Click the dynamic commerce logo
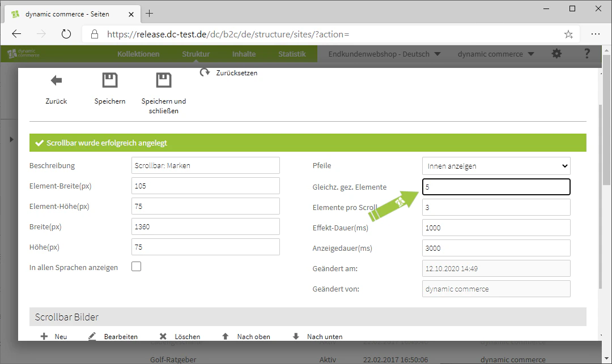Screen dimensions: 612x364 (x=23, y=53)
